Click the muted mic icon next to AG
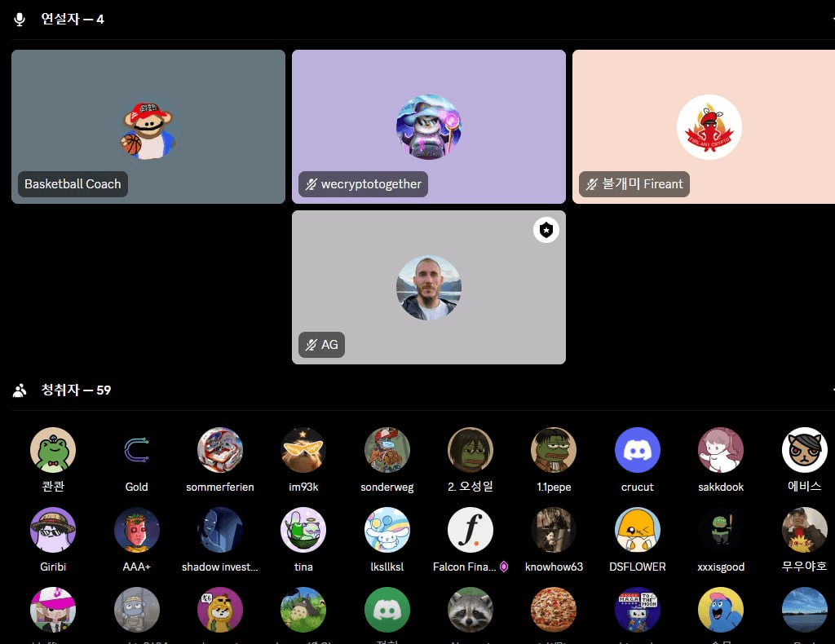This screenshot has height=644, width=835. 311,345
